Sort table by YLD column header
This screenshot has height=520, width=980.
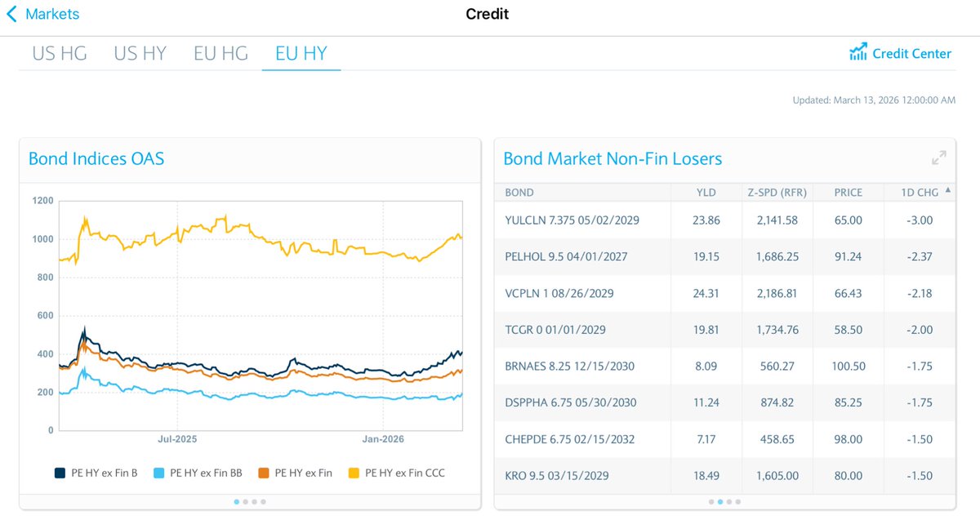click(x=706, y=193)
